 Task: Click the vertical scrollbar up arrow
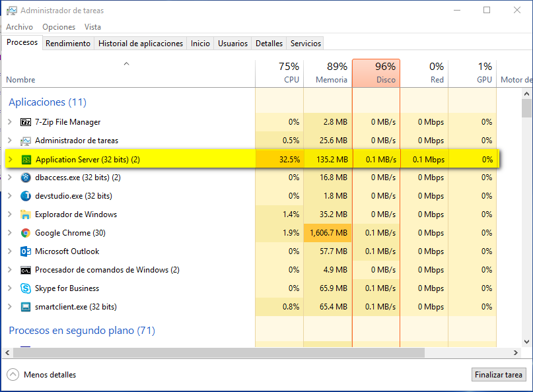(526, 94)
